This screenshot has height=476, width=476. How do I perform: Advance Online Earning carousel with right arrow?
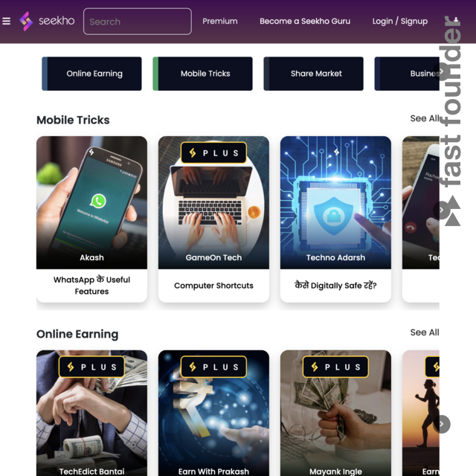[x=442, y=424]
